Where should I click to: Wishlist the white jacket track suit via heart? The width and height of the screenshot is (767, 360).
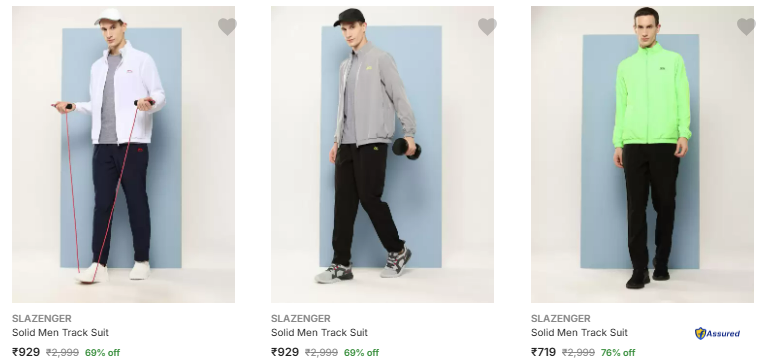click(227, 26)
